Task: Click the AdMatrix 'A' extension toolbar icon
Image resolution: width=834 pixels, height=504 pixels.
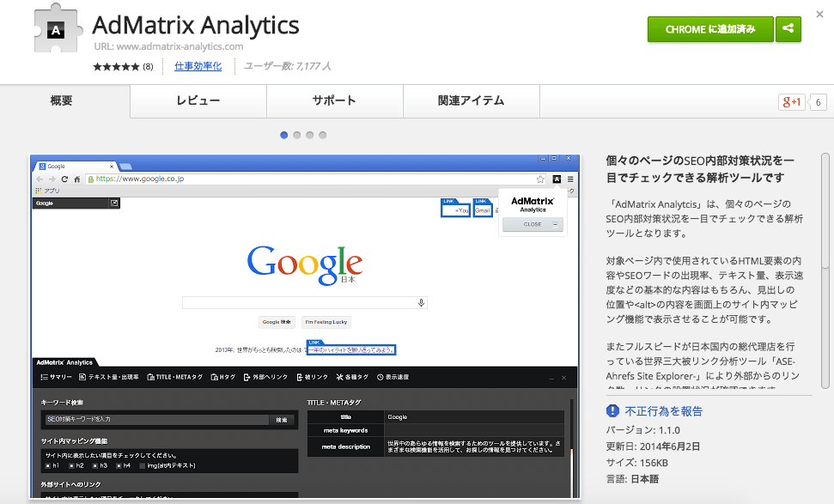Action: [x=557, y=179]
